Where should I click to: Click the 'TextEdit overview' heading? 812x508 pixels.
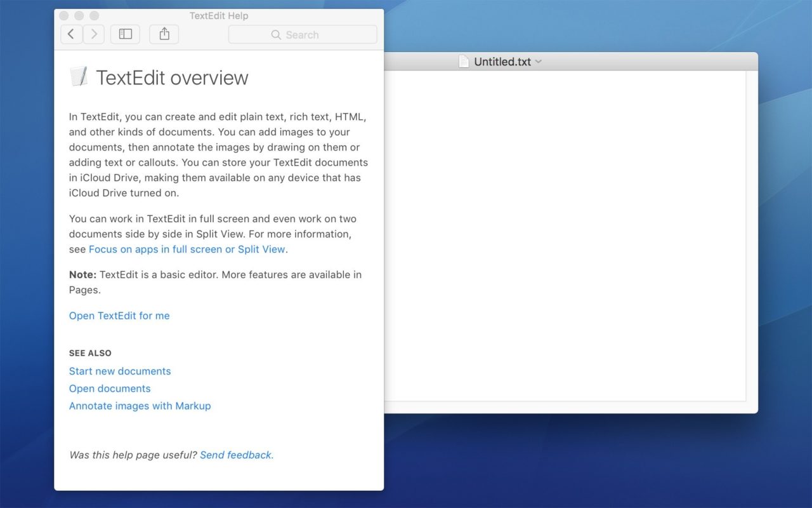[x=172, y=77]
